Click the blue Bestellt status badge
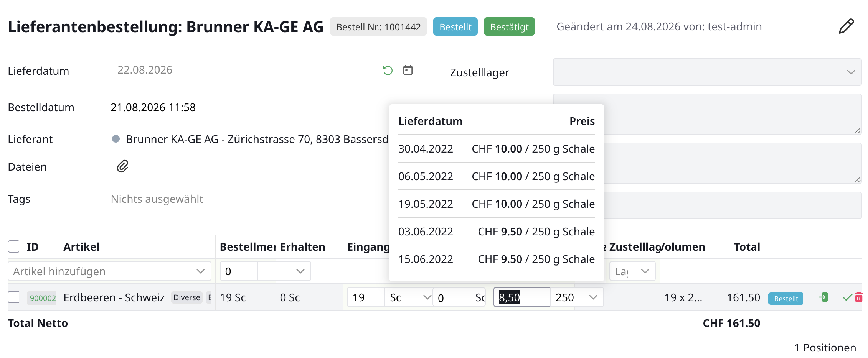Viewport: 868px width, 358px height. [455, 27]
